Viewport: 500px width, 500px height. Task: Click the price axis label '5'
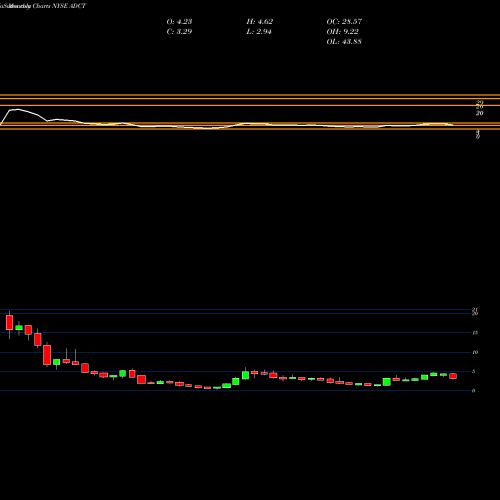point(474,371)
